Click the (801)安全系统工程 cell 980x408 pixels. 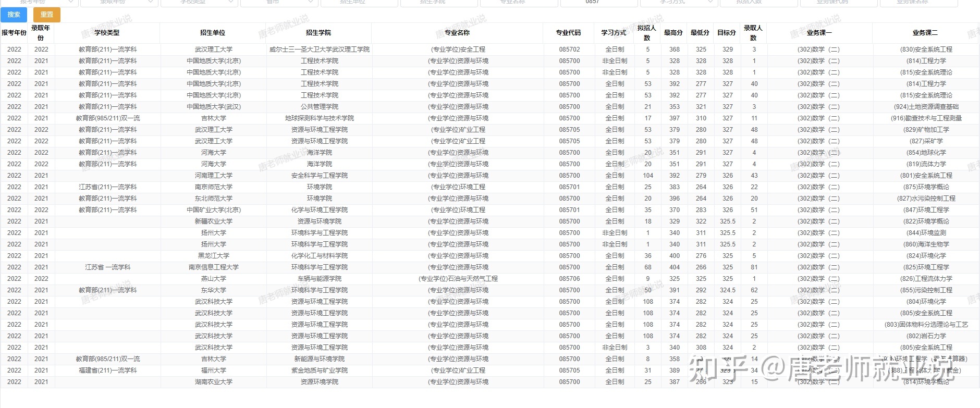(x=926, y=176)
